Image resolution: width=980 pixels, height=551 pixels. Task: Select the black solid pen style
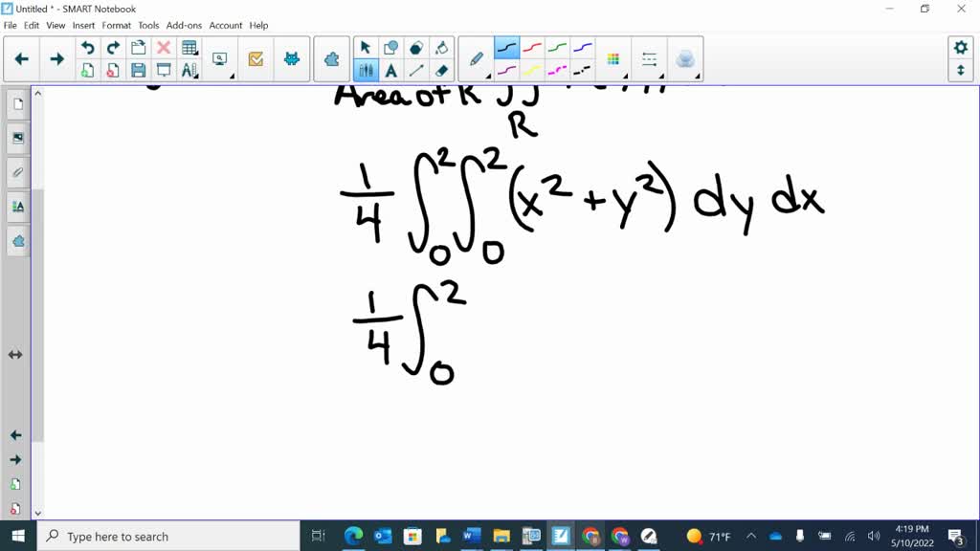click(506, 48)
